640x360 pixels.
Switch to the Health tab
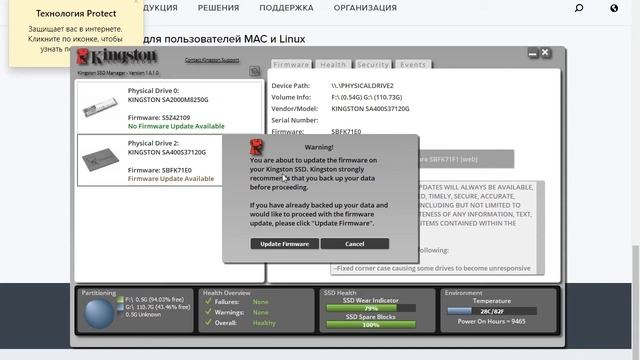click(333, 64)
